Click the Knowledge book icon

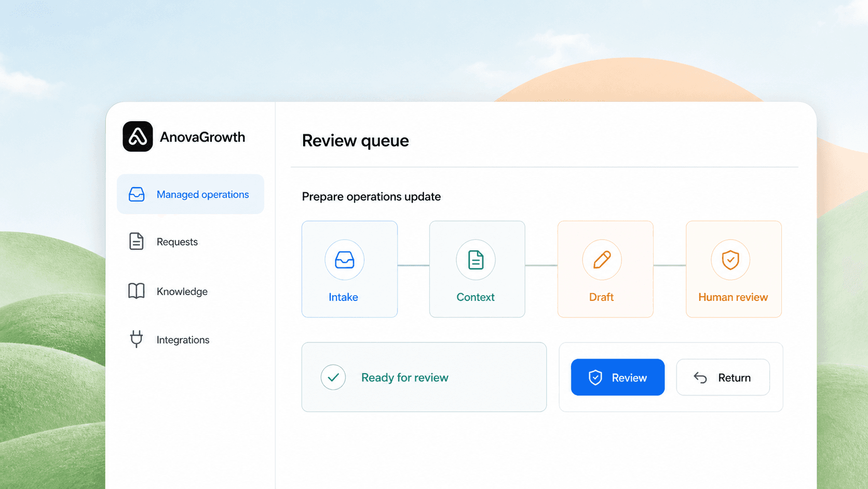click(x=137, y=291)
